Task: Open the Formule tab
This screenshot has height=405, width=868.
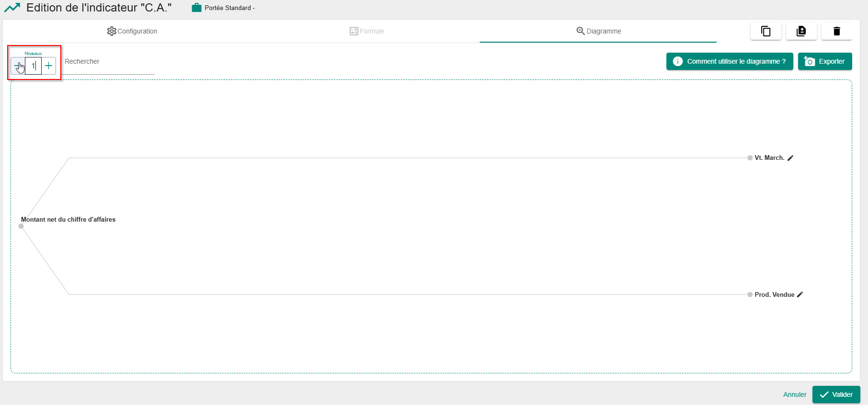Action: coord(367,31)
